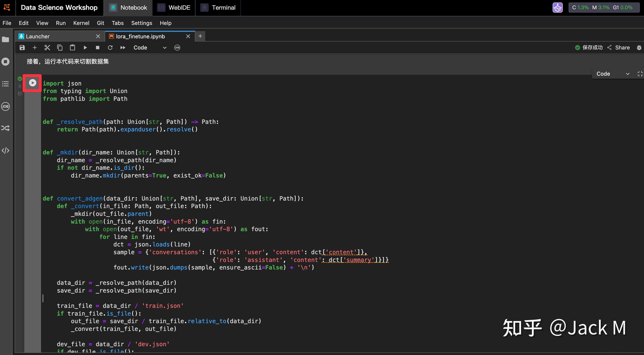
Task: Click the line 'import json' in the code cell
Action: click(x=62, y=83)
